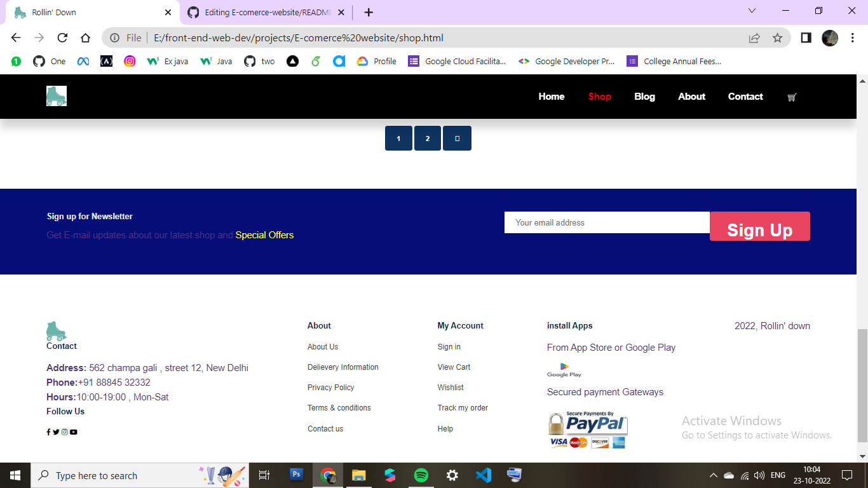868x488 pixels.
Task: Open Spotify from the taskbar
Action: click(x=421, y=475)
